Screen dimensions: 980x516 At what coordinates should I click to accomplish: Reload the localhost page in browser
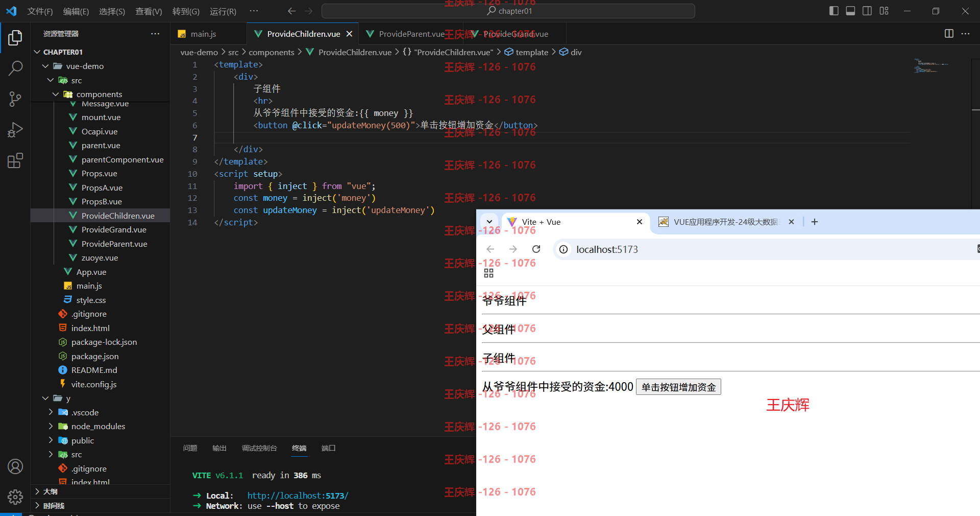pyautogui.click(x=536, y=249)
